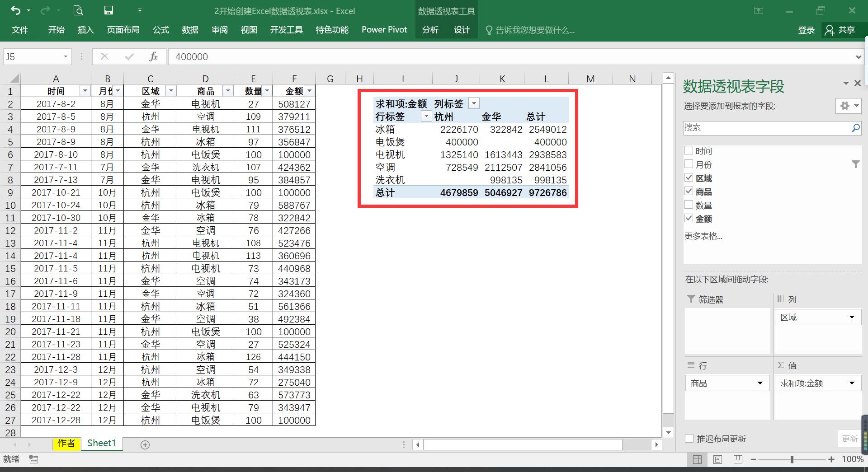The image size is (868, 472).
Task: Open the field list settings gear icon
Action: [844, 106]
